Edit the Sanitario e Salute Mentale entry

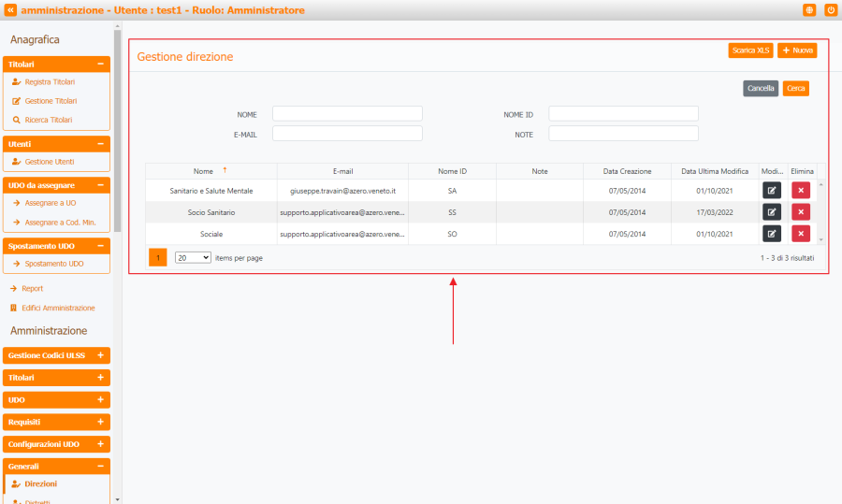(x=771, y=190)
